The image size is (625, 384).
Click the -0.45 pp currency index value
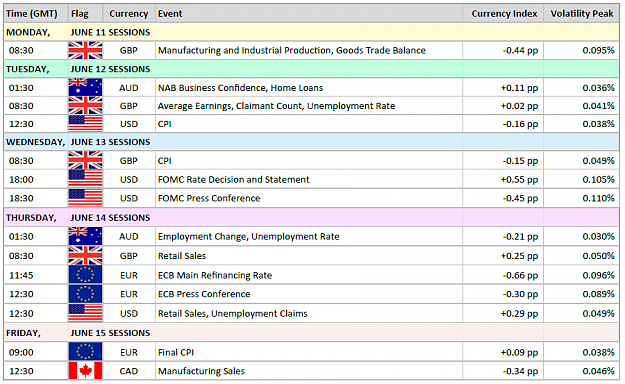(520, 199)
